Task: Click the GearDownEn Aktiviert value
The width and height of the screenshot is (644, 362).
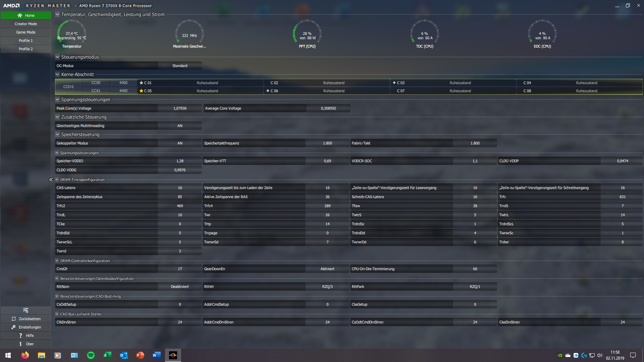Action: click(327, 269)
